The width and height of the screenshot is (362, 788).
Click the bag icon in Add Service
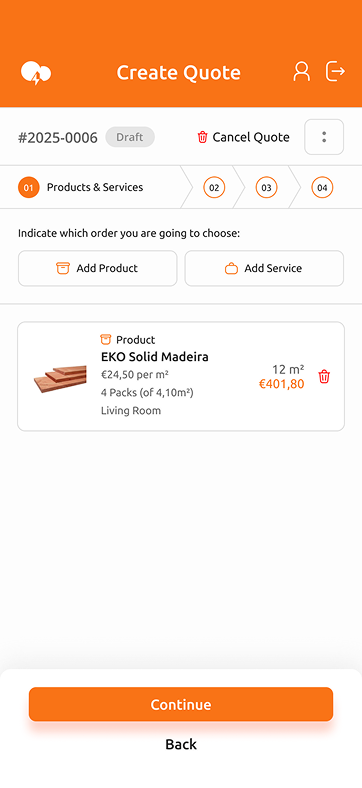point(231,268)
